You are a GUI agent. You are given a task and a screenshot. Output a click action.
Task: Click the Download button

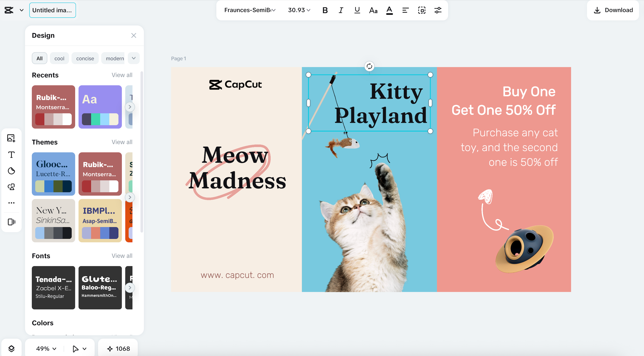(x=613, y=10)
